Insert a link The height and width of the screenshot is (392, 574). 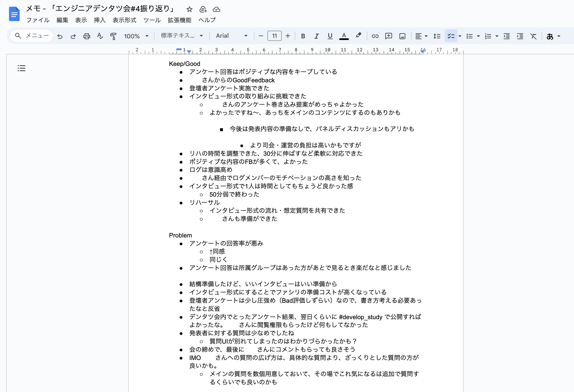click(375, 36)
